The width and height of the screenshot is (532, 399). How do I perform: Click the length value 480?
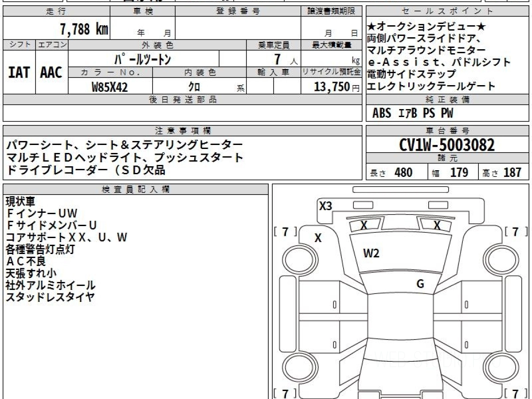(x=403, y=172)
